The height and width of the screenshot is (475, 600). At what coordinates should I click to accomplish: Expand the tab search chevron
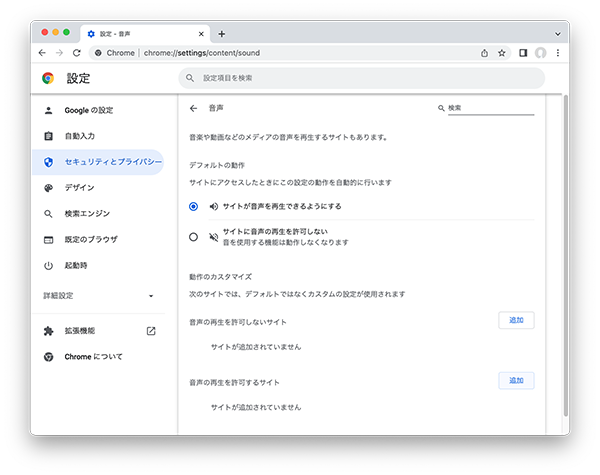tap(558, 34)
